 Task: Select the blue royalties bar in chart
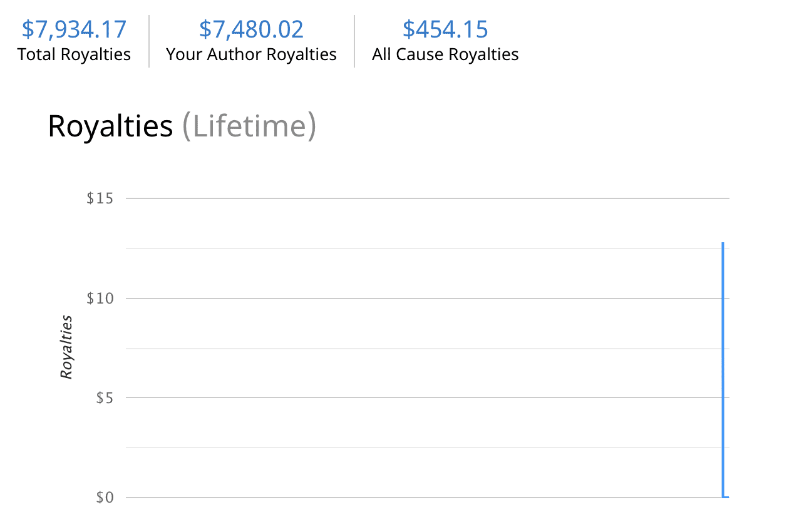[723, 369]
